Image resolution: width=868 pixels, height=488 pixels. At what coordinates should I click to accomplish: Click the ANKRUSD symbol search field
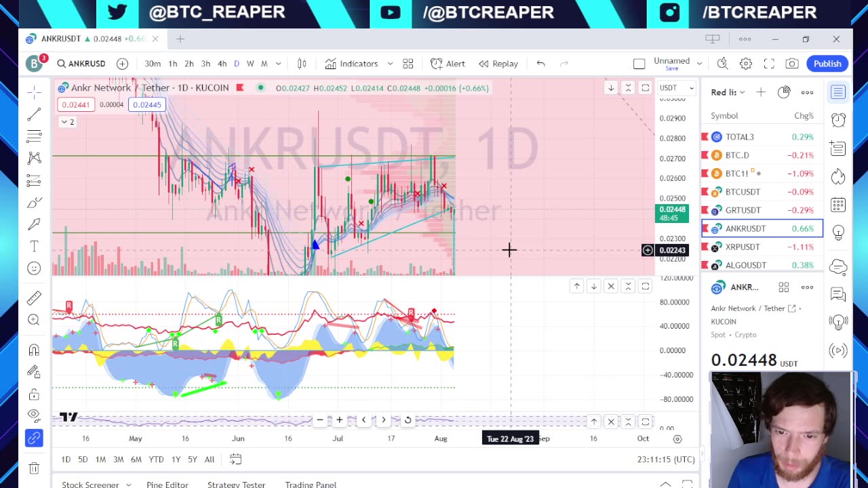pyautogui.click(x=81, y=64)
